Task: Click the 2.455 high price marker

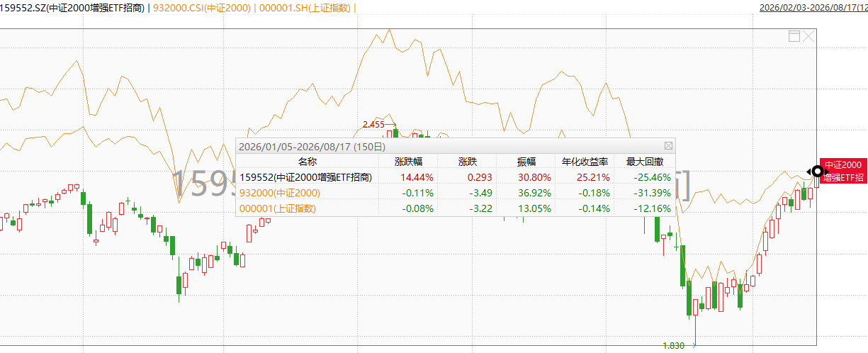Action: (x=373, y=124)
